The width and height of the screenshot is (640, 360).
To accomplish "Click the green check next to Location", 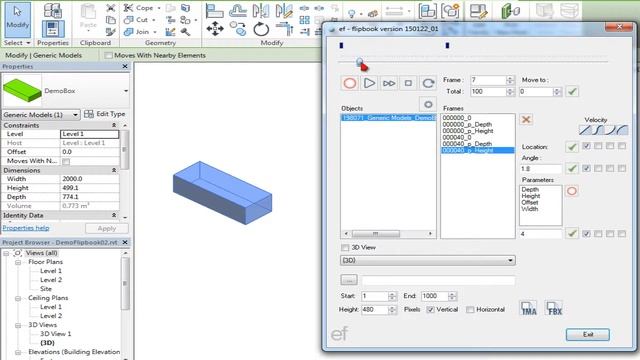I will pyautogui.click(x=572, y=147).
